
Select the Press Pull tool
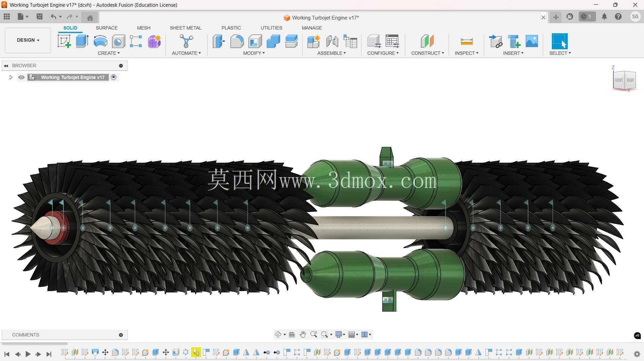point(219,41)
